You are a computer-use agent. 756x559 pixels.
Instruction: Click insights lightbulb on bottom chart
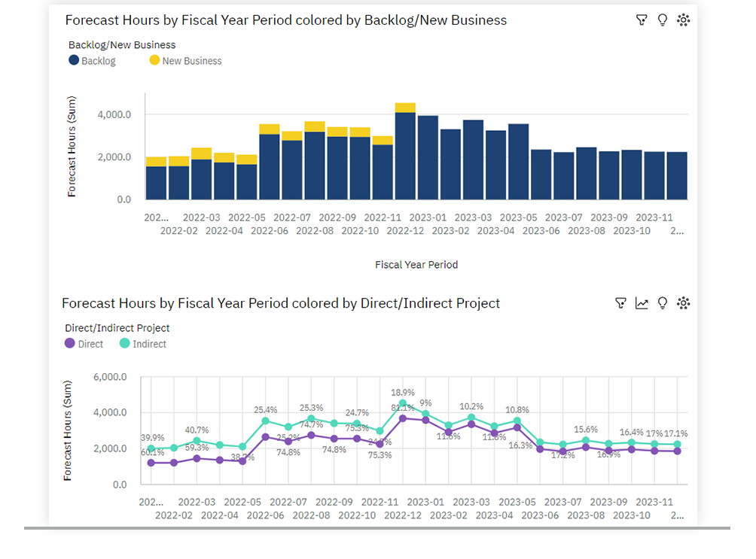(x=663, y=302)
